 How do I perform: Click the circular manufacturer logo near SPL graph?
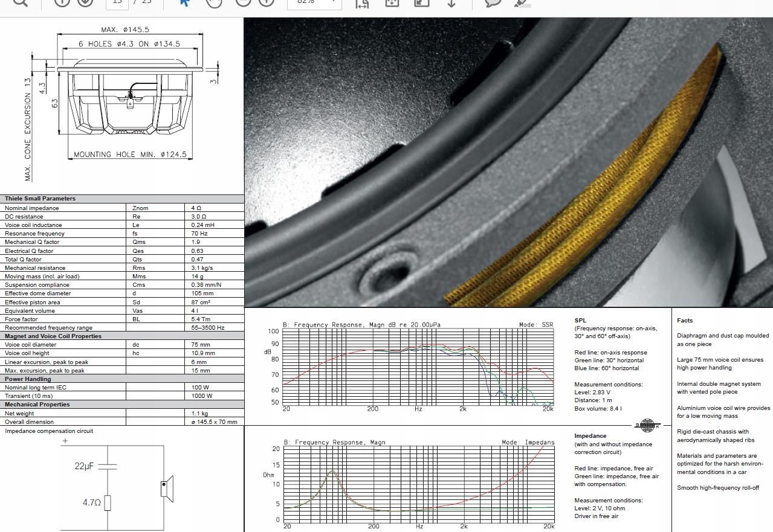(x=647, y=425)
